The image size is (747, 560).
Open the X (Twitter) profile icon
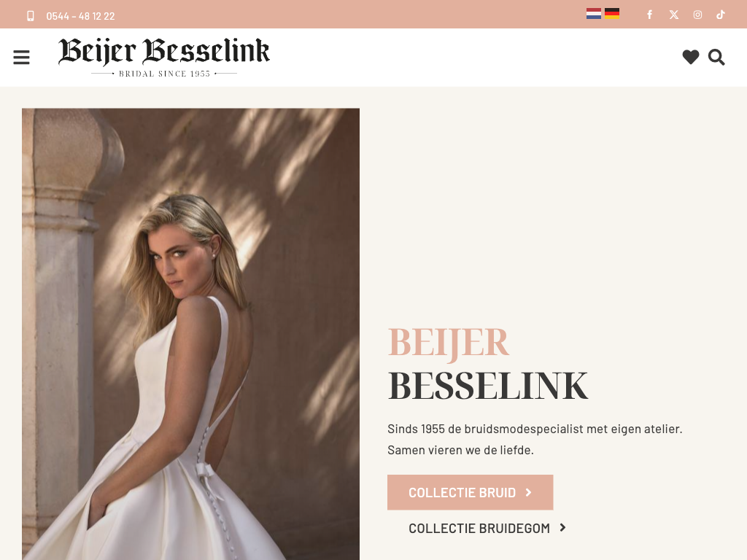point(673,15)
